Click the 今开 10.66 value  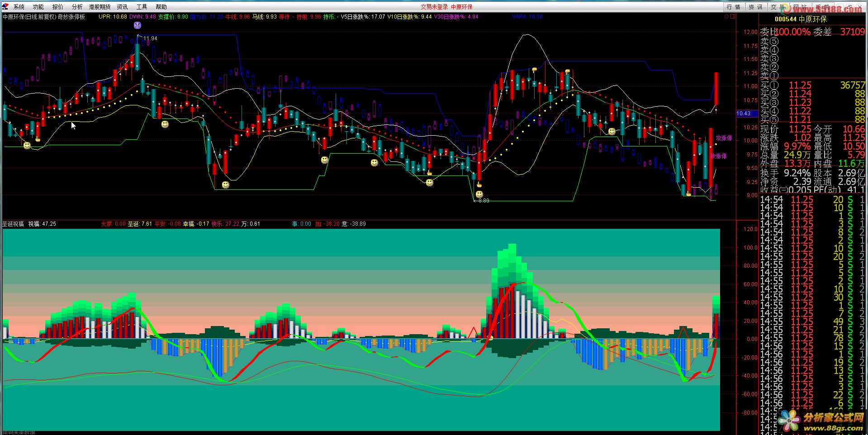pos(854,129)
